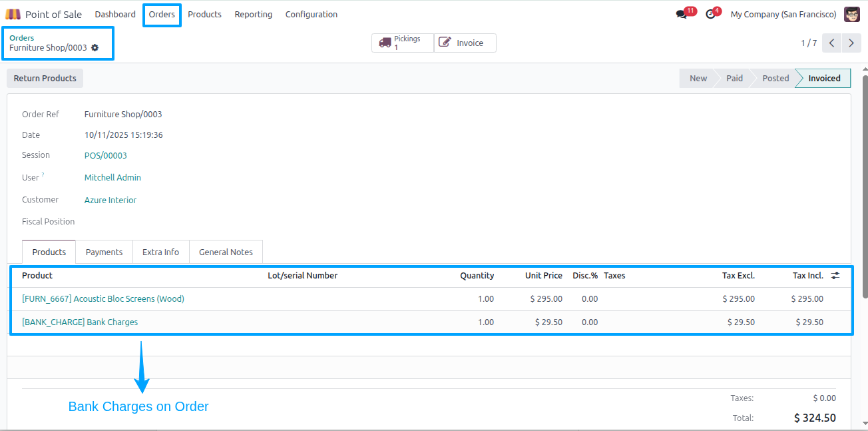The height and width of the screenshot is (431, 868).
Task: Sort by the Quantity column header
Action: click(477, 275)
